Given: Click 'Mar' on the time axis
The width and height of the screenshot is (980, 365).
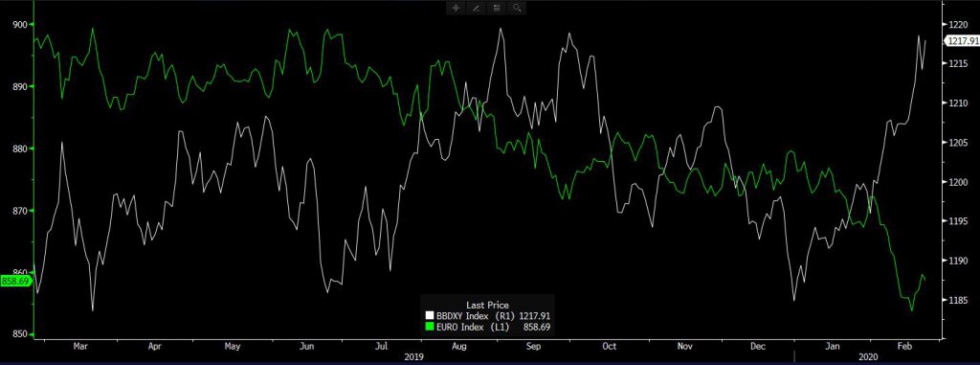Looking at the screenshot, I should [x=81, y=346].
